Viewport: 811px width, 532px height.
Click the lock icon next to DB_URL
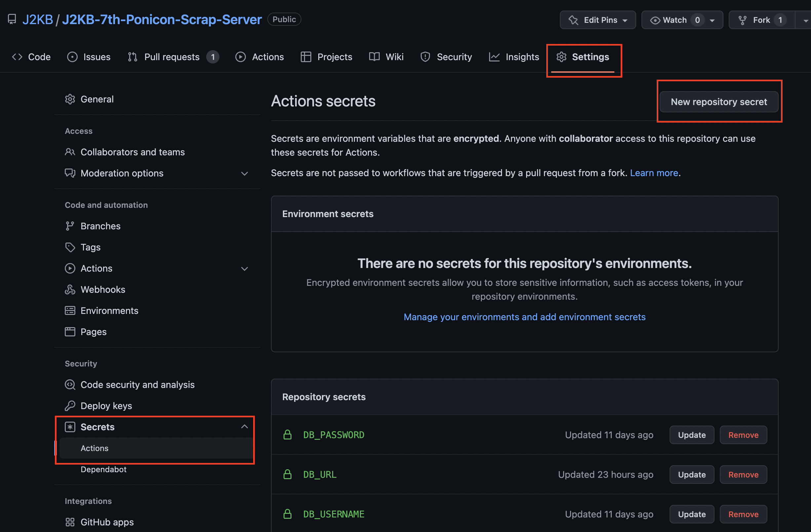pyautogui.click(x=287, y=475)
